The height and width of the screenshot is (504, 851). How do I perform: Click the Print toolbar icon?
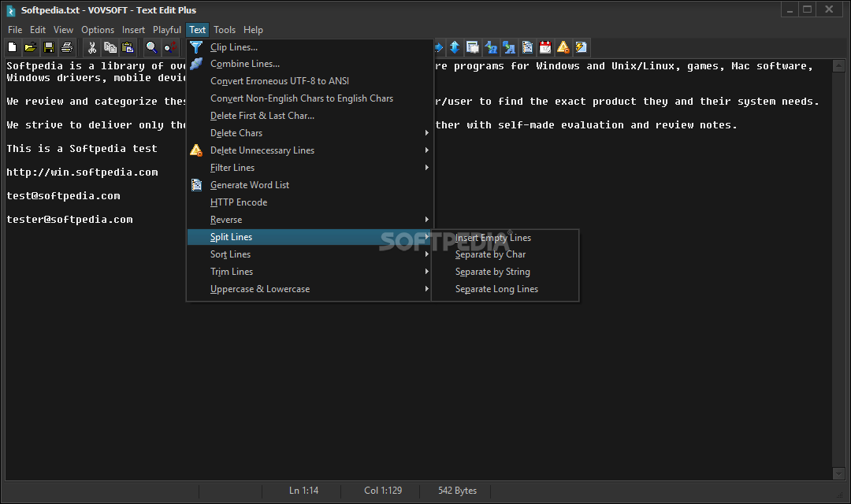(x=67, y=48)
